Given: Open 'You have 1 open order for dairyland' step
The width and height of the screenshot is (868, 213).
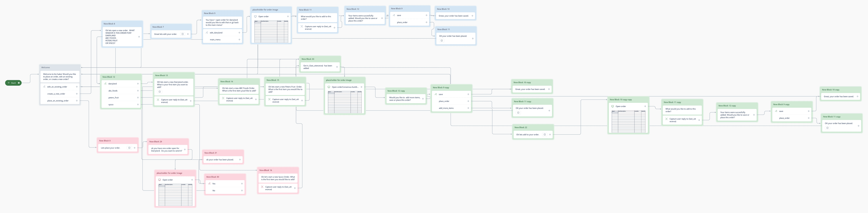Looking at the screenshot, I should 223,22.
